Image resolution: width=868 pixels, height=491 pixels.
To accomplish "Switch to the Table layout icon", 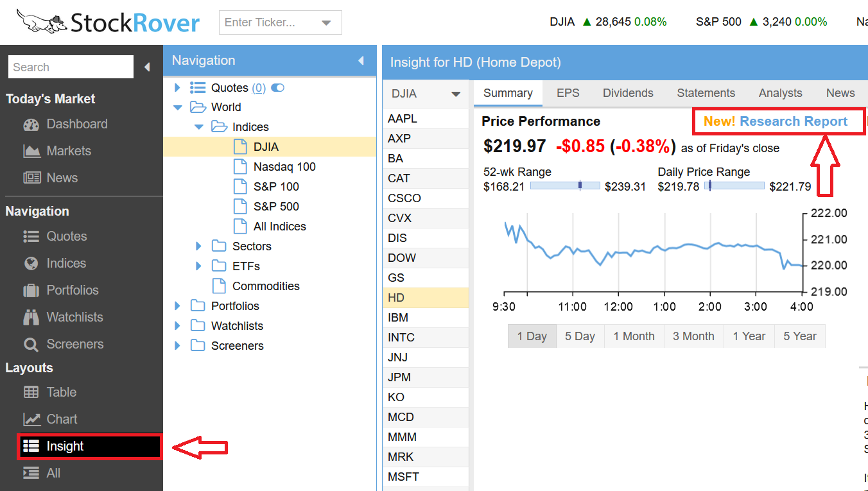I will (31, 393).
